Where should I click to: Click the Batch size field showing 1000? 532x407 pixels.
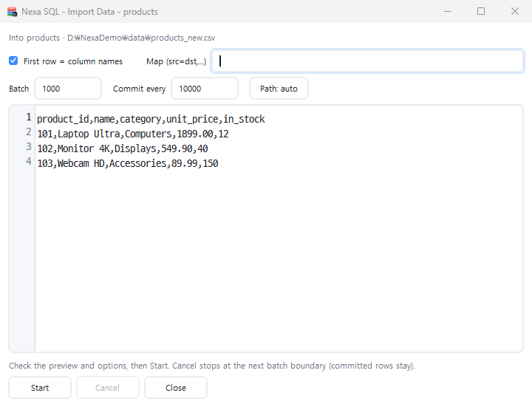(x=68, y=89)
